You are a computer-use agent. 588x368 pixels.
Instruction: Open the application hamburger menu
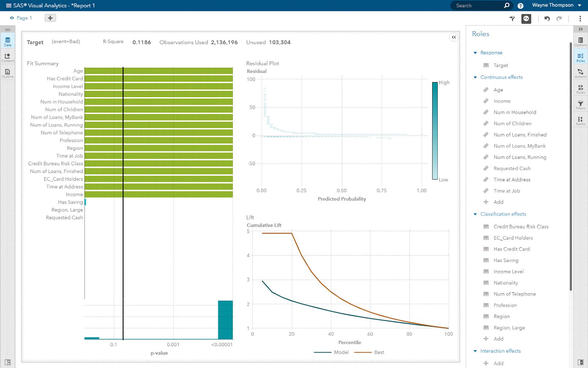pyautogui.click(x=7, y=5)
